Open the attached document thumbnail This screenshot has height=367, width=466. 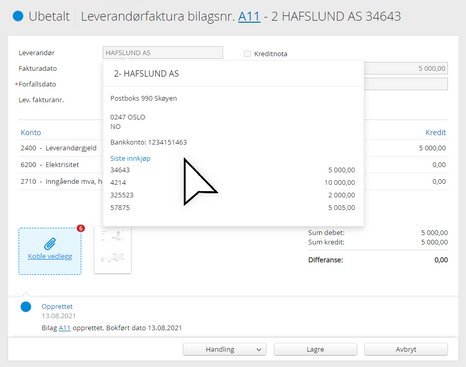point(113,249)
